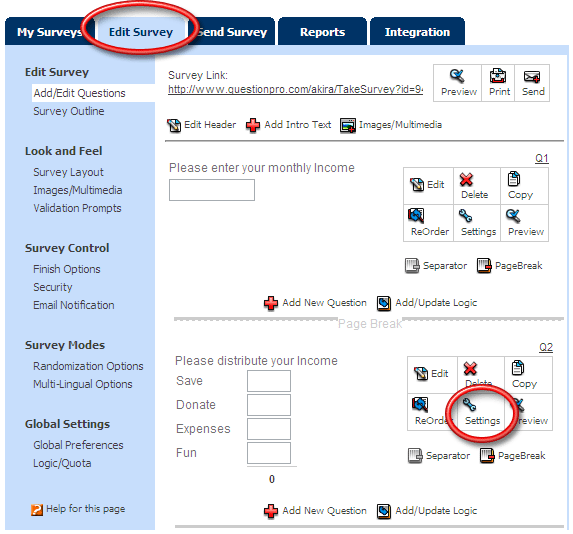The width and height of the screenshot is (573, 534).
Task: Click Logic/Quota in sidebar
Action: 62,463
